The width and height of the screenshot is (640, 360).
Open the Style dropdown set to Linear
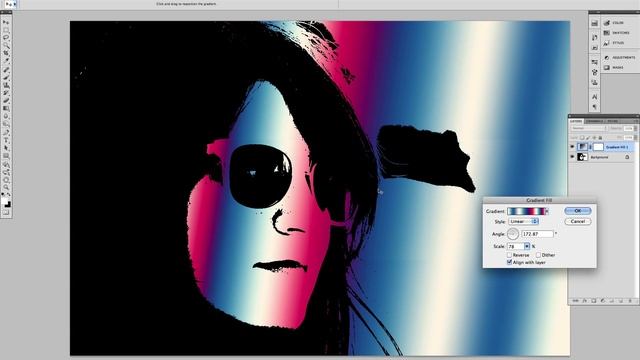[523, 221]
